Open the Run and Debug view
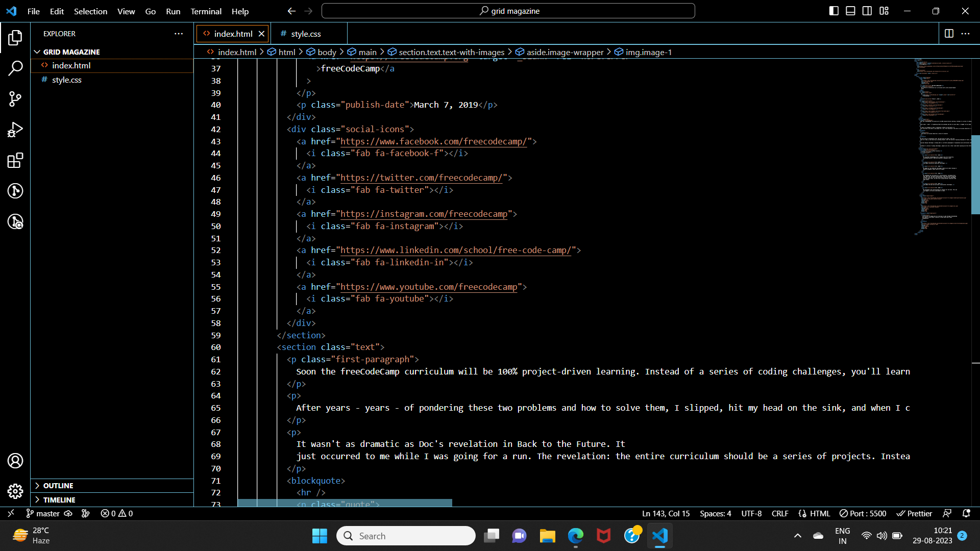The width and height of the screenshot is (980, 551). click(15, 130)
